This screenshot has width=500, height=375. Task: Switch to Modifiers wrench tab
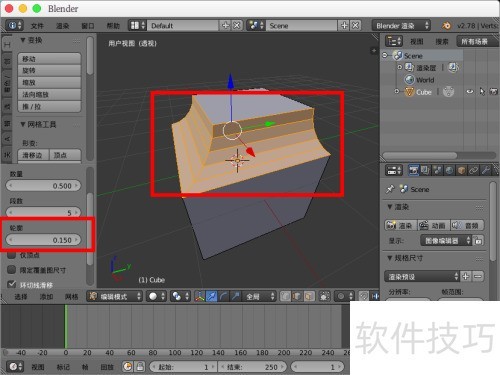click(x=486, y=170)
